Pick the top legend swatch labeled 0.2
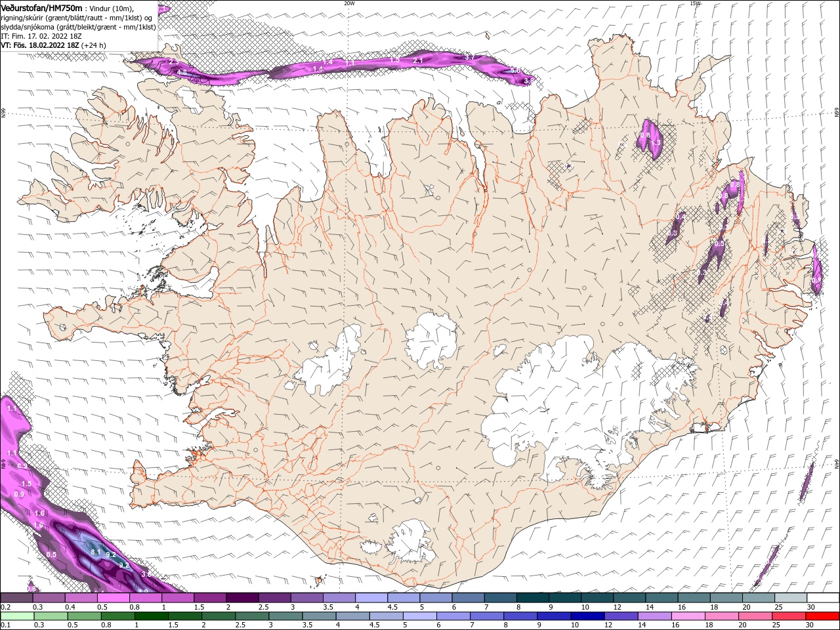The width and height of the screenshot is (840, 630). pos(16,597)
